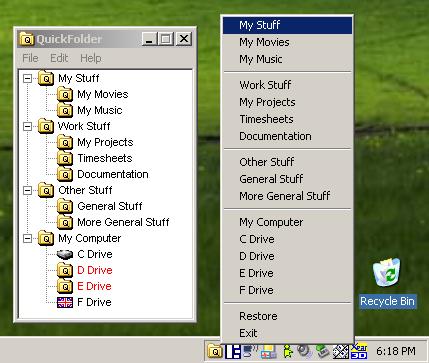
Task: Click the Other Stuff folder icon in tree
Action: [46, 191]
